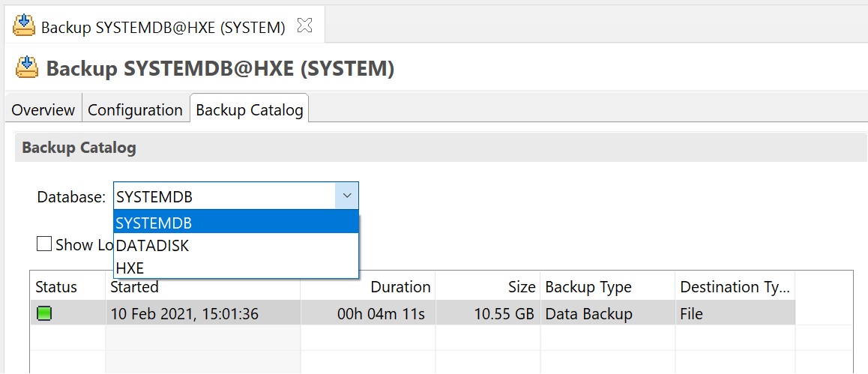The width and height of the screenshot is (868, 374).
Task: Select the 10 Feb 2021 backup entry
Action: click(x=184, y=314)
